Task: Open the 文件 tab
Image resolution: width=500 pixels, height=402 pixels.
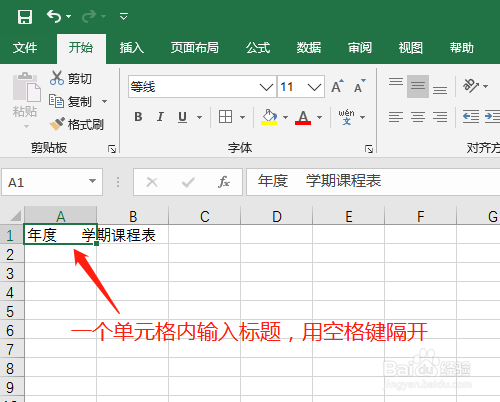Action: coord(25,48)
